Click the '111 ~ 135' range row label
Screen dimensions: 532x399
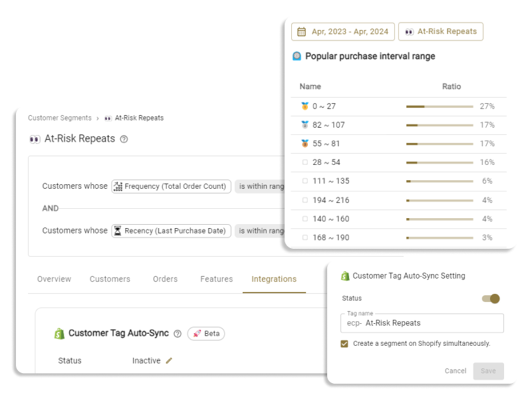coord(331,181)
